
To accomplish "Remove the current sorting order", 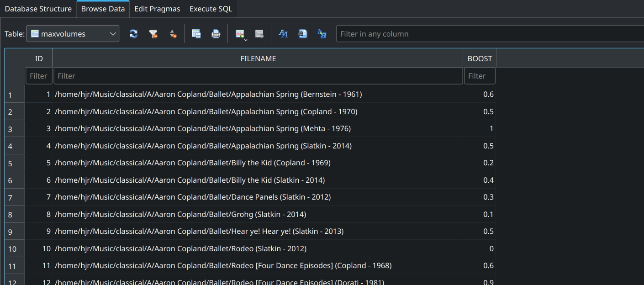I will tap(173, 33).
